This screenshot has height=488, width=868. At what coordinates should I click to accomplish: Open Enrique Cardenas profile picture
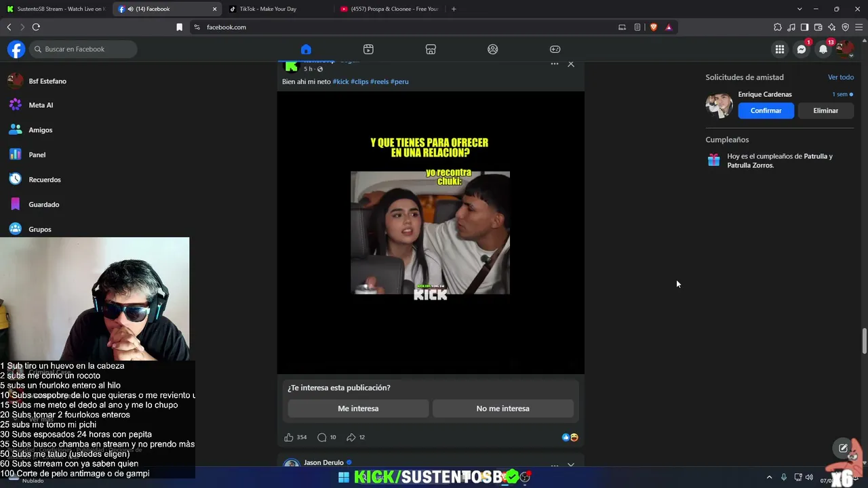(719, 105)
